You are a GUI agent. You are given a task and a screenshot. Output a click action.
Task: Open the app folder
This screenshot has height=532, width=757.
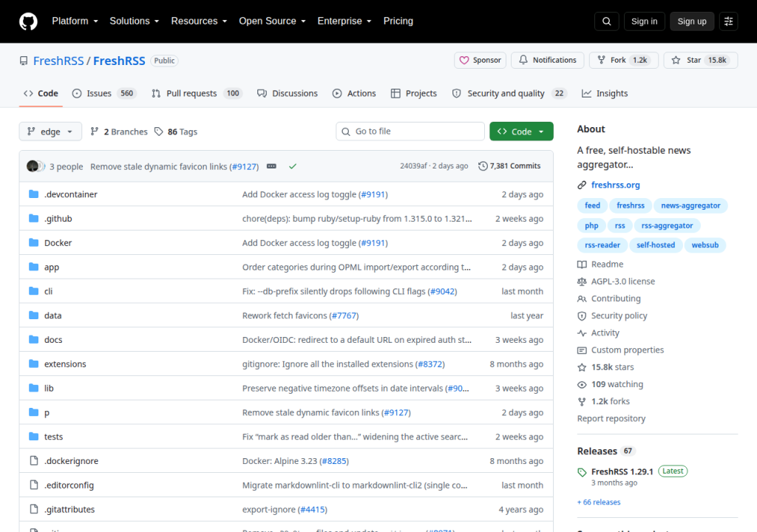coord(52,267)
